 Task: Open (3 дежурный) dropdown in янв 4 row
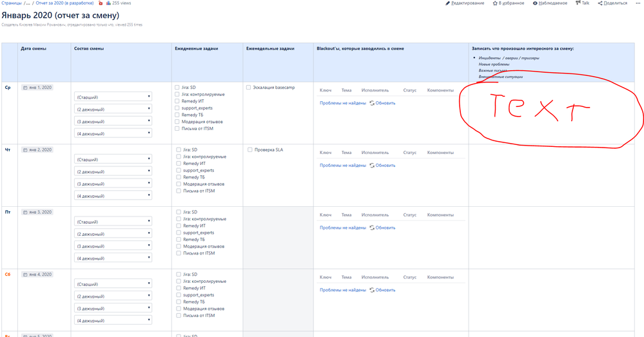coord(113,308)
